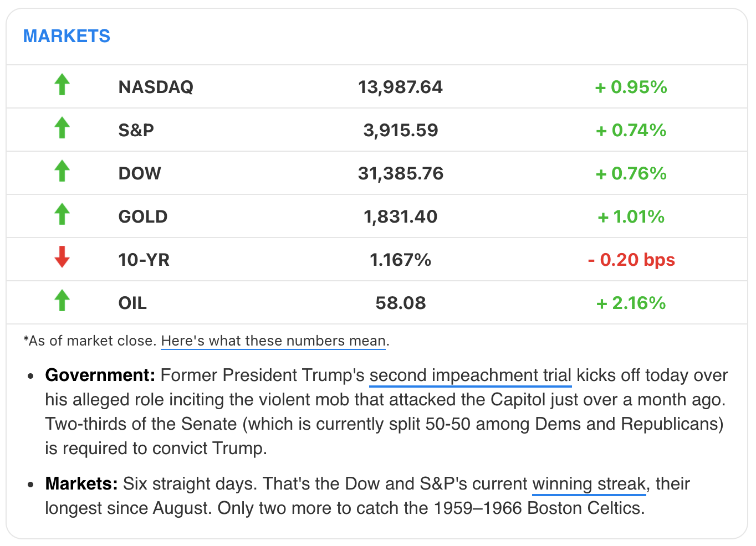Open the "second impeachment trial" link

470,375
